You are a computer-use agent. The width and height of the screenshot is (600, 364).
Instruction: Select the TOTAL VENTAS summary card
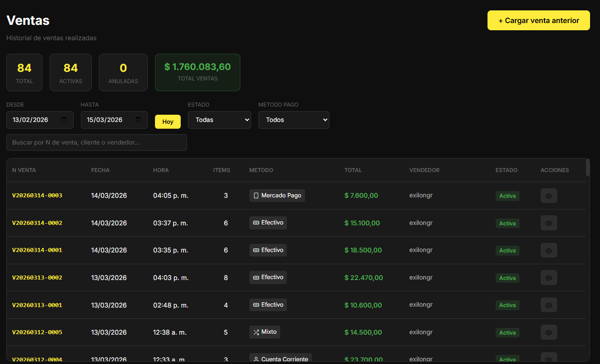coord(197,72)
